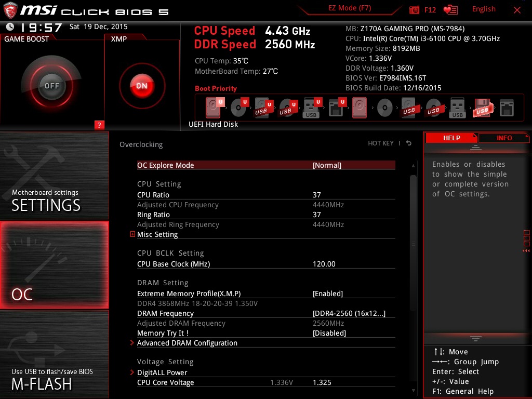Select the legacy USB hard disk boot icon

[x=409, y=108]
